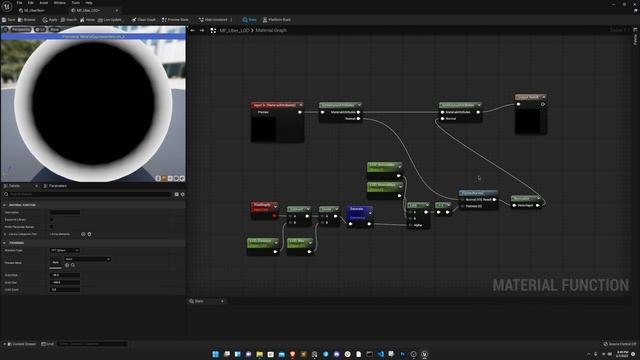This screenshot has height=360, width=640.
Task: Open the Asset menu
Action: [44, 3]
